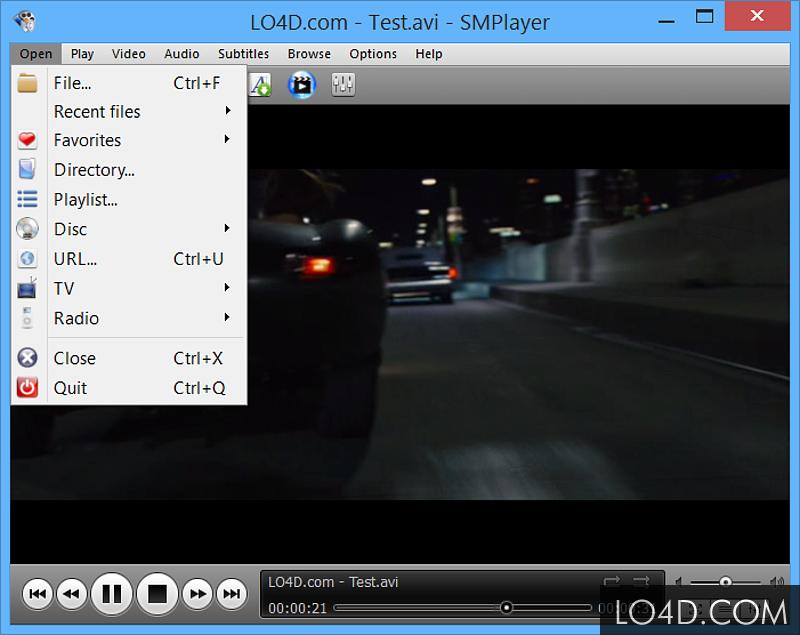Image resolution: width=800 pixels, height=635 pixels.
Task: Select URL... in the Open menu
Action: (x=75, y=259)
